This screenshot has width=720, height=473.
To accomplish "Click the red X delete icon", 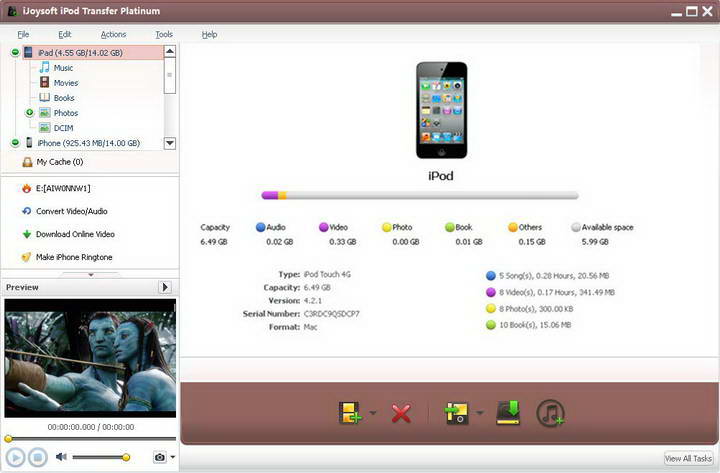I will tap(401, 413).
